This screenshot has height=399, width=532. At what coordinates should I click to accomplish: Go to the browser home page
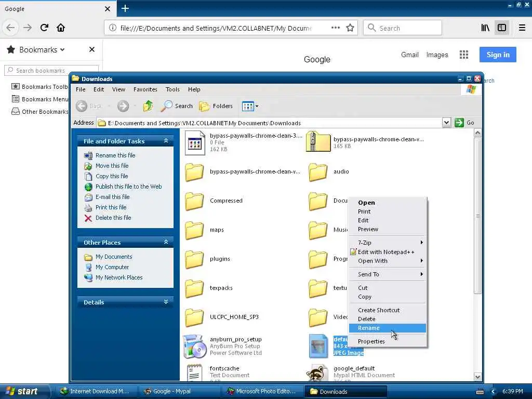pos(61,28)
